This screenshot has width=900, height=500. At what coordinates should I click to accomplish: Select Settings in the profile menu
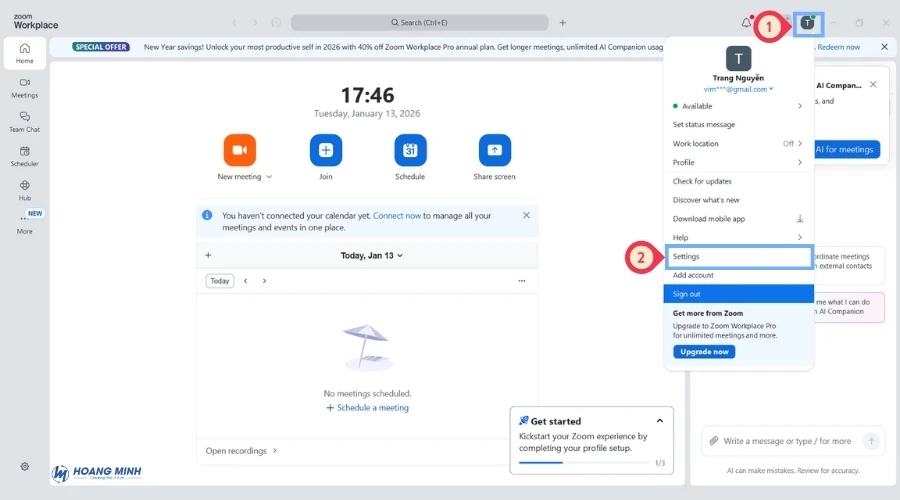[x=738, y=257]
